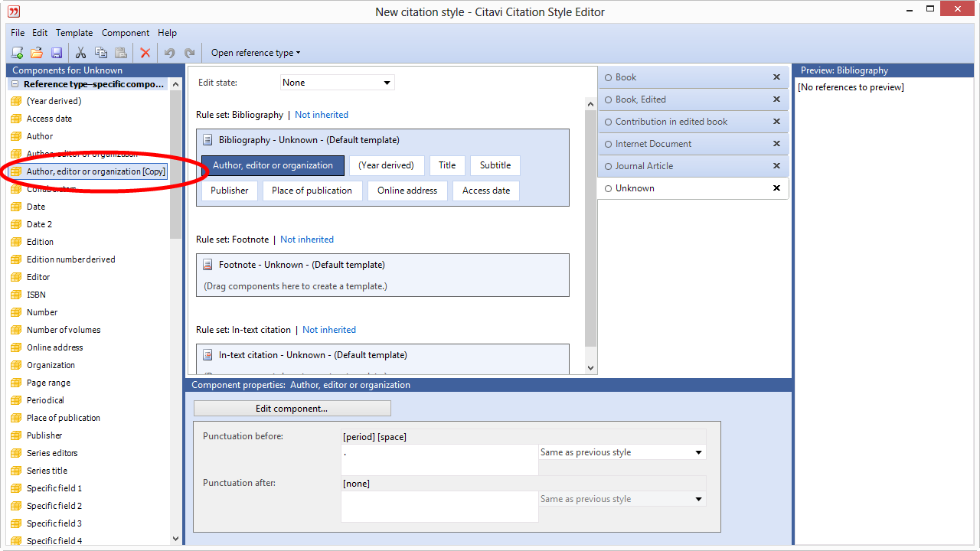
Task: Select the Book, Edited reference type
Action: click(x=694, y=99)
